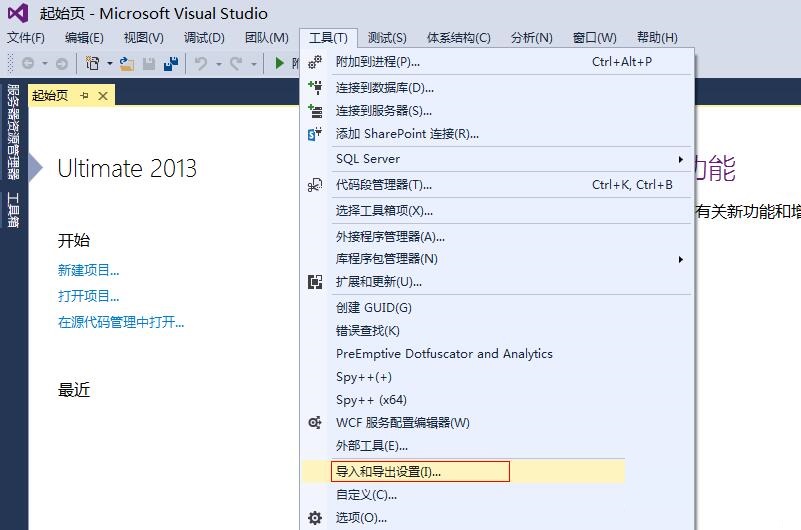Screen dimensions: 801x530
Task: Click the Connect to Server icon
Action: click(x=315, y=111)
